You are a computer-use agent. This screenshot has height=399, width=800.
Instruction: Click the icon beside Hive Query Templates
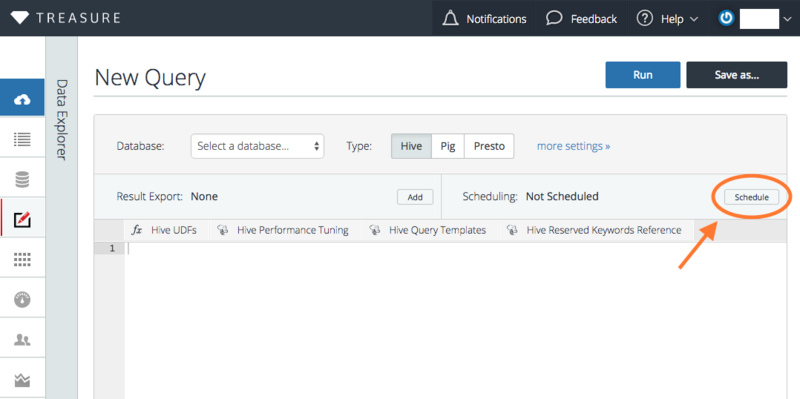click(x=374, y=230)
